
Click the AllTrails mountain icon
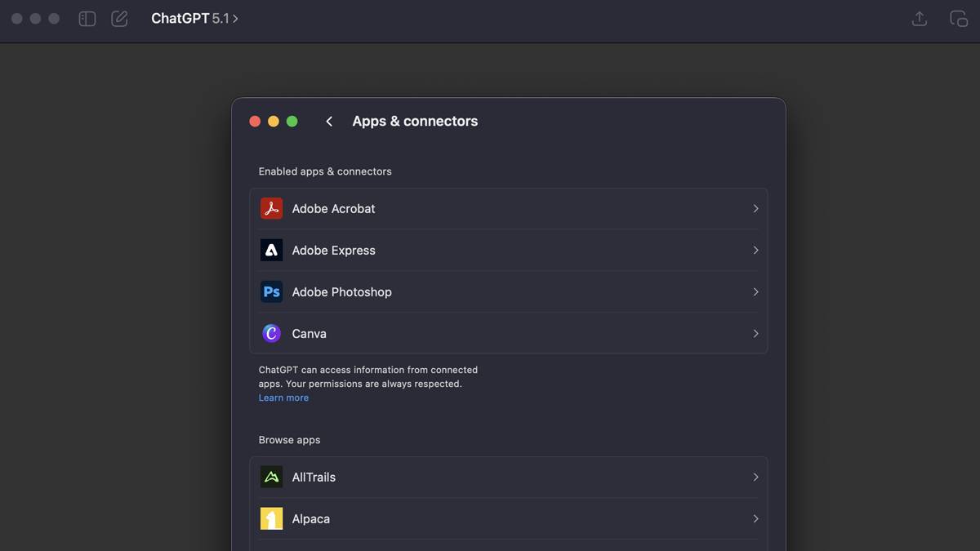[x=271, y=478]
